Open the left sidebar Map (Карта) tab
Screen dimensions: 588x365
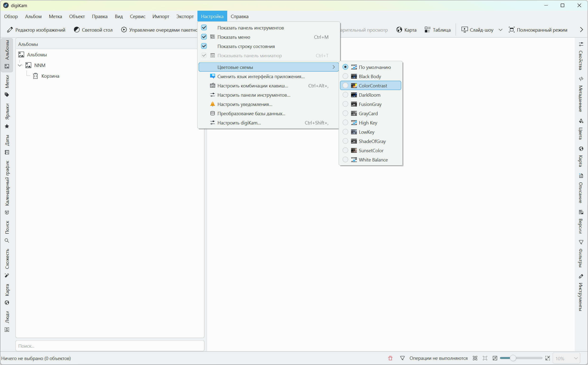[7, 294]
